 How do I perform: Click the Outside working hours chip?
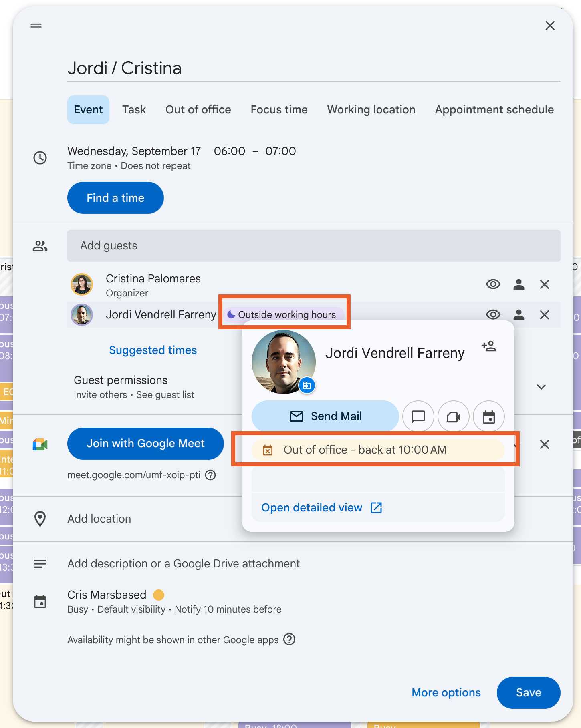(284, 314)
